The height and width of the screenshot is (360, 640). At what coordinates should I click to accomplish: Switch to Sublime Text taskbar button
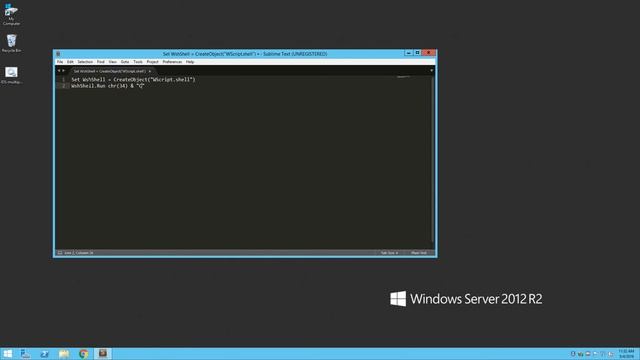tap(102, 354)
